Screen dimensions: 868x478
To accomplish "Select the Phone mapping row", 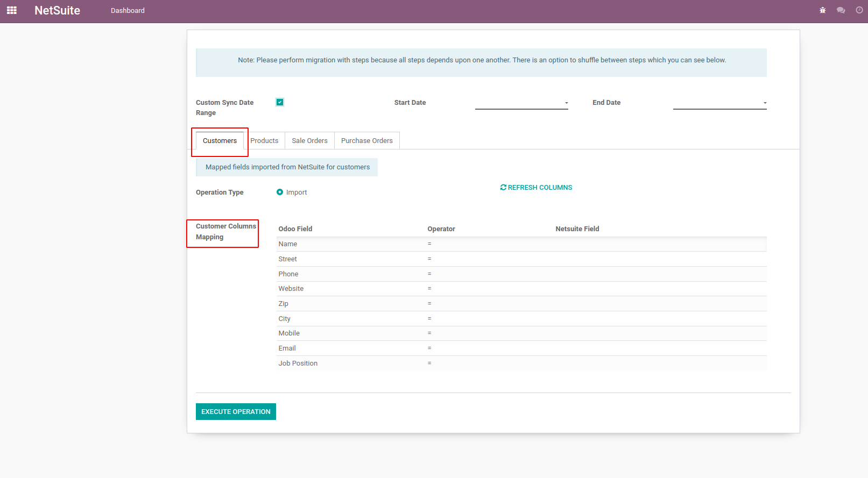I will tap(521, 274).
